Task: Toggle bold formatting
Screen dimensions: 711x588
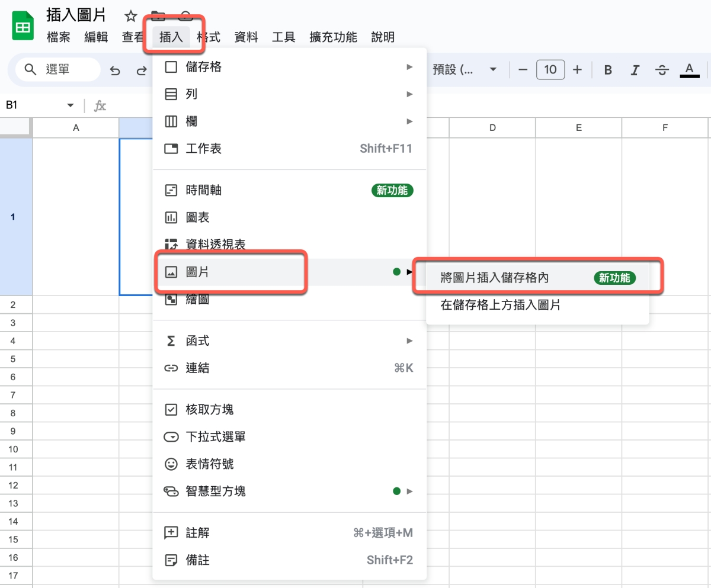Action: point(608,70)
